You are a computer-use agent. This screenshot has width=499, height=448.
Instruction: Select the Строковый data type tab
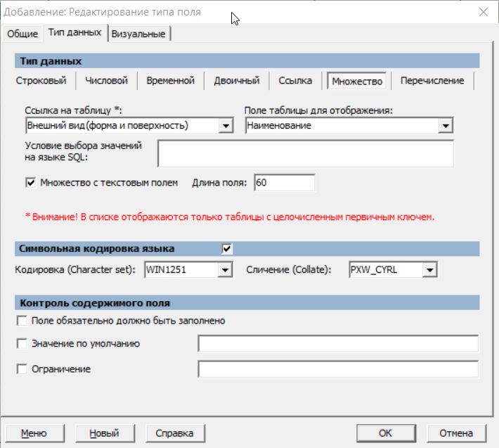[41, 81]
